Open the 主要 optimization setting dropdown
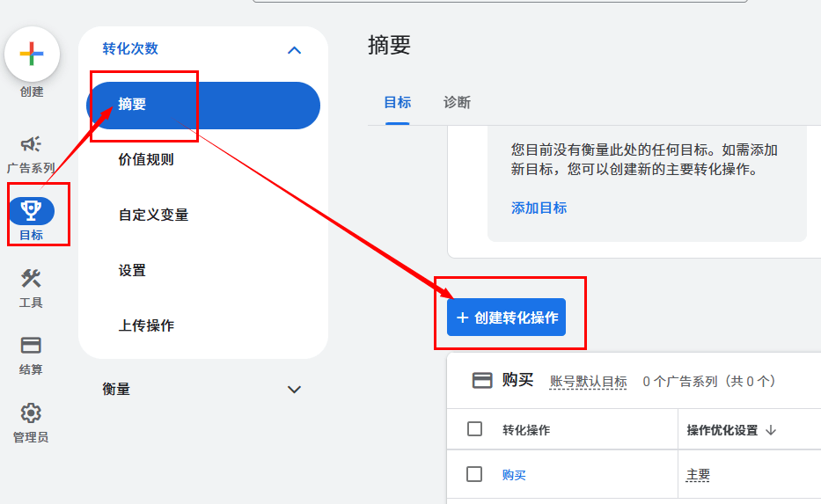This screenshot has width=821, height=504. (x=699, y=475)
